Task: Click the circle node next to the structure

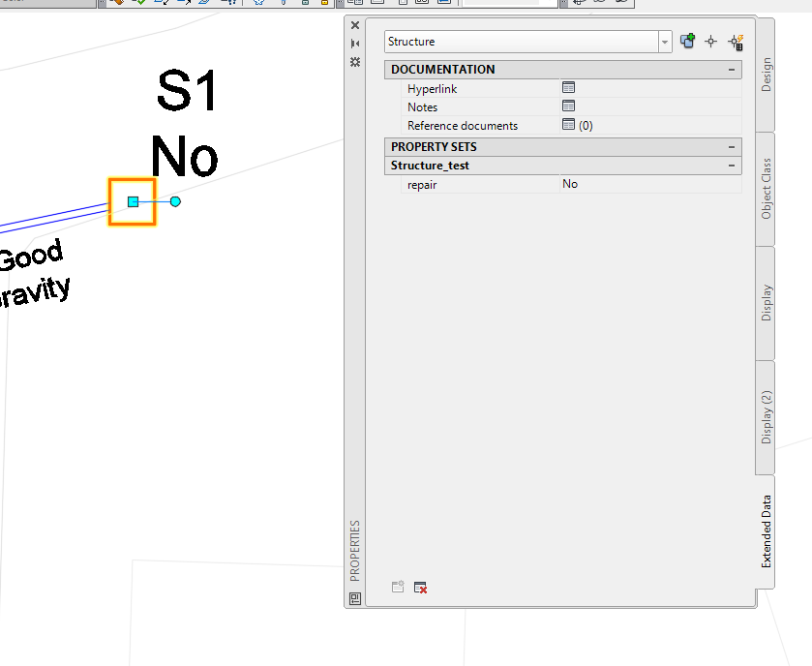Action: [175, 201]
